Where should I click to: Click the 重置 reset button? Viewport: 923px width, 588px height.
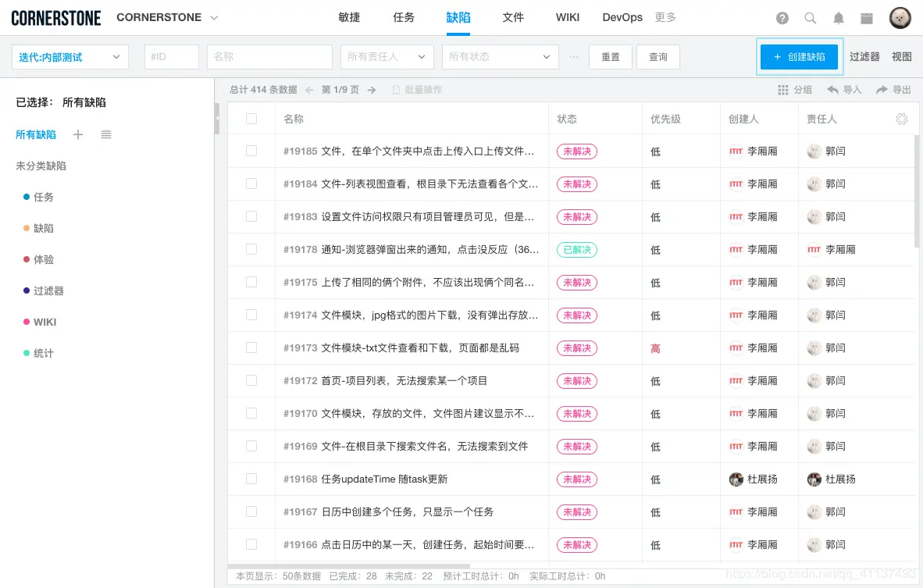610,56
